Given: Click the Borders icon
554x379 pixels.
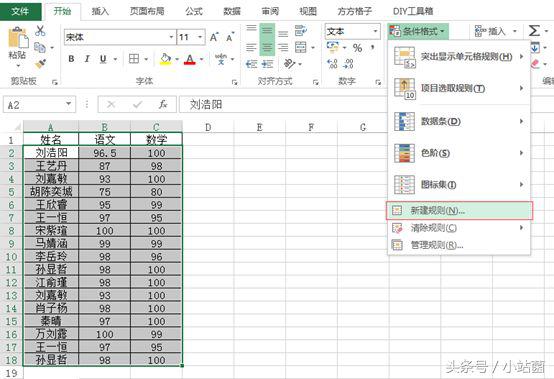Looking at the screenshot, I should pos(134,59).
